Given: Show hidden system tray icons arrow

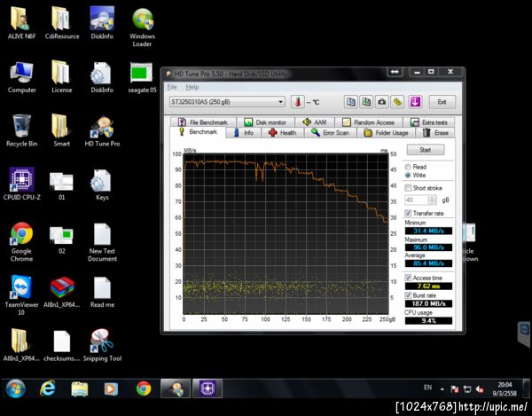Looking at the screenshot, I should pos(442,389).
